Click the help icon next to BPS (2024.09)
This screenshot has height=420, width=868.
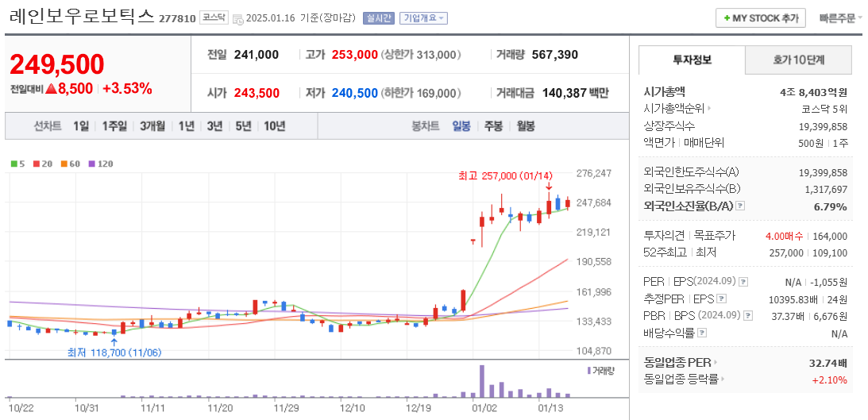(x=748, y=316)
